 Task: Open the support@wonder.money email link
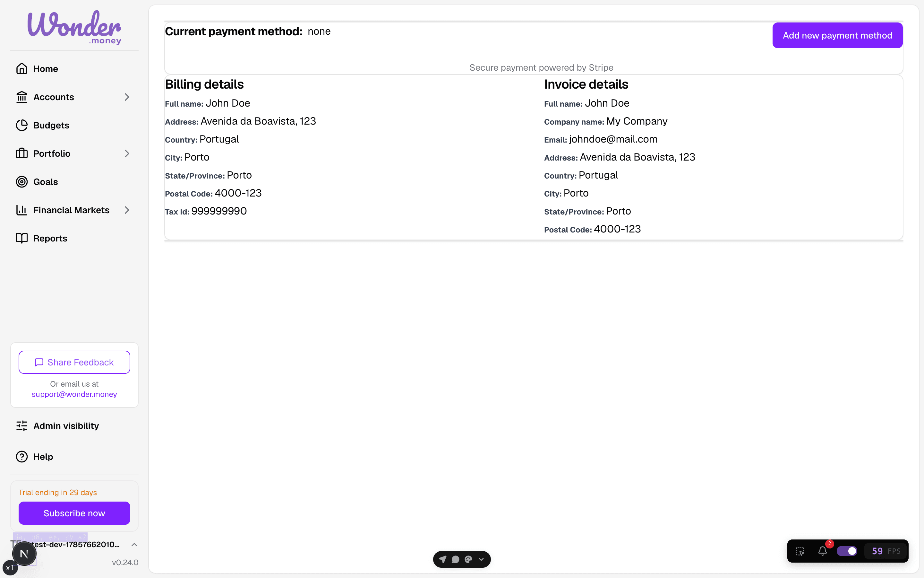[x=74, y=394]
